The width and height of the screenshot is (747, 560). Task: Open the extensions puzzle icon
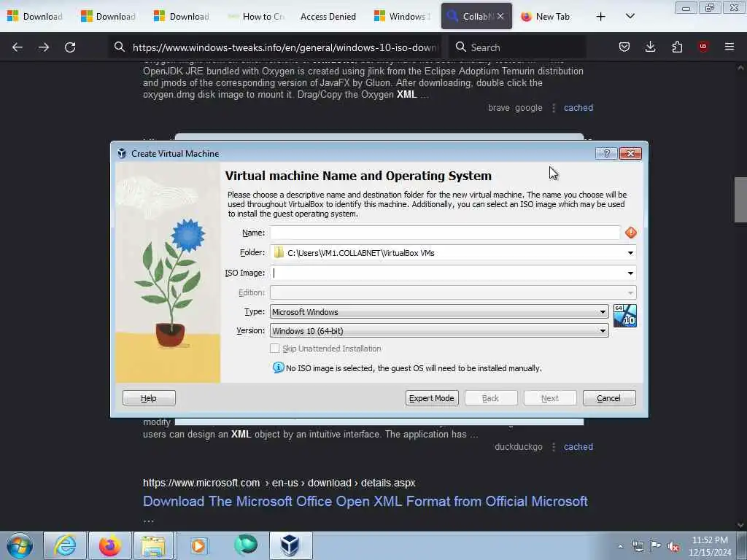click(677, 47)
